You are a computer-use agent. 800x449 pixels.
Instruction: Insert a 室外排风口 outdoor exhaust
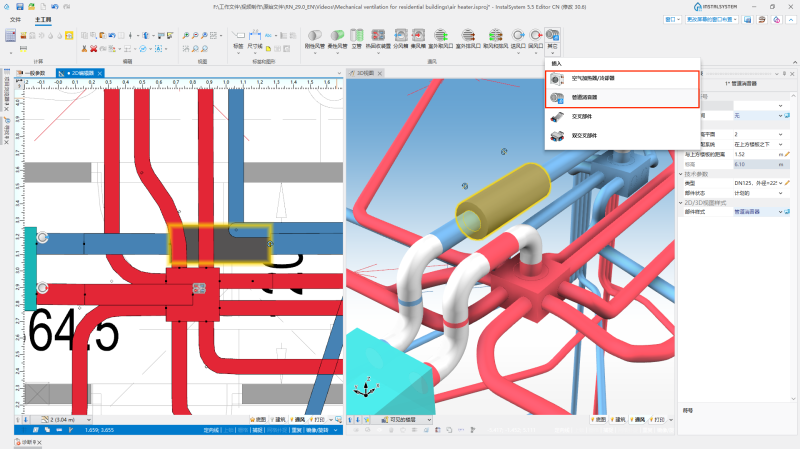(468, 39)
